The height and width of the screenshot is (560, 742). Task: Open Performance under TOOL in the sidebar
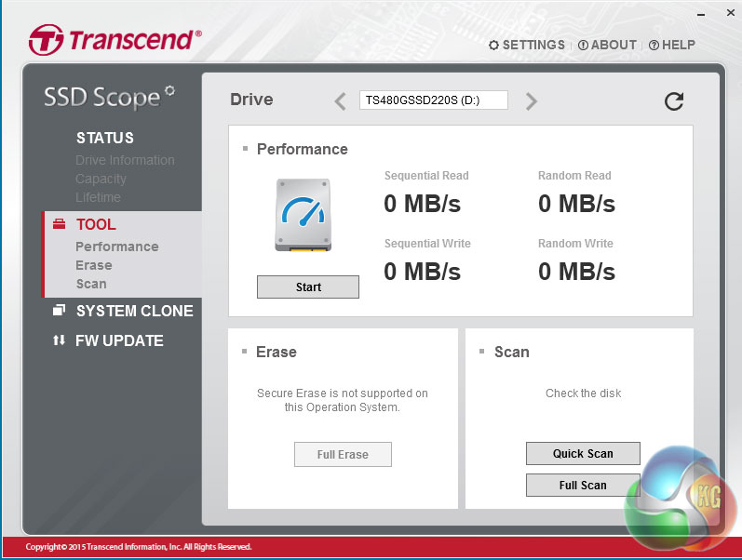(117, 247)
